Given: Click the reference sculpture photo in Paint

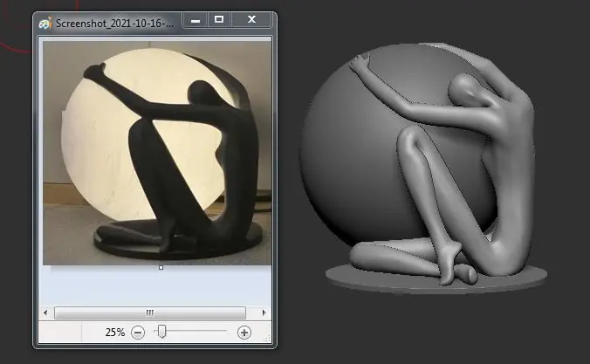Looking at the screenshot, I should [157, 153].
